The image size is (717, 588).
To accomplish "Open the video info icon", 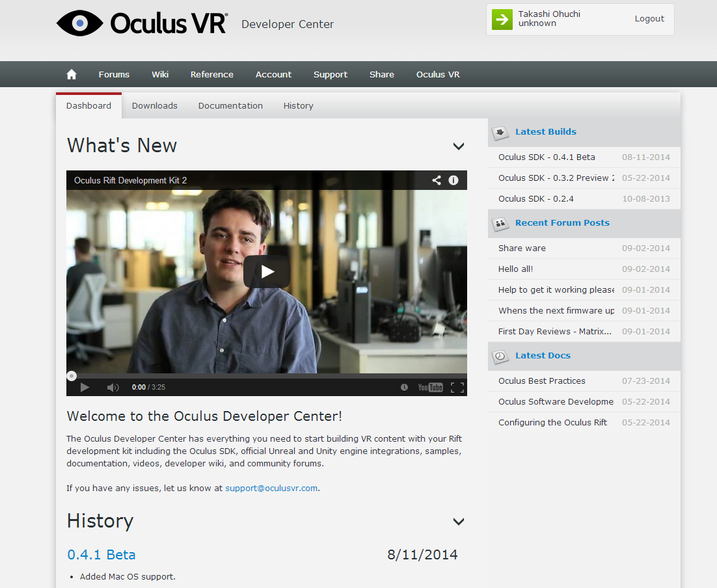I will coord(453,180).
